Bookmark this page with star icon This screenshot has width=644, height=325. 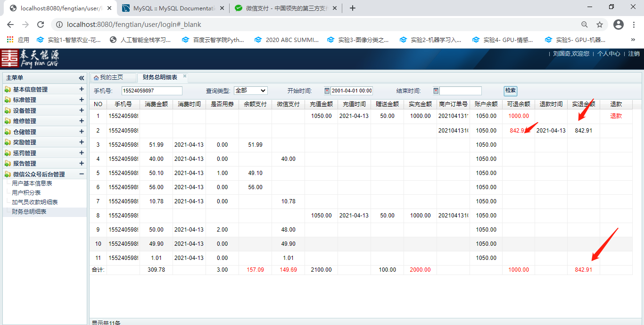pyautogui.click(x=600, y=25)
